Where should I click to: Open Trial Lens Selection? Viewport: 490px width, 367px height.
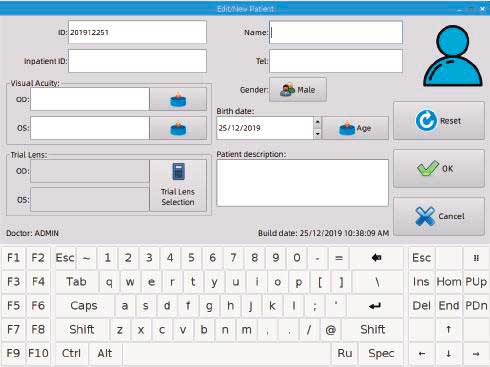click(178, 185)
